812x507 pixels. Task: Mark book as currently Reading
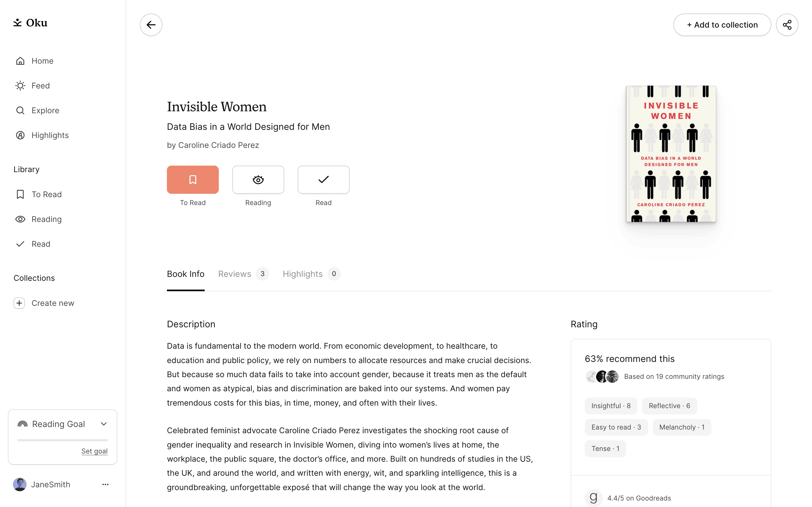pos(258,180)
